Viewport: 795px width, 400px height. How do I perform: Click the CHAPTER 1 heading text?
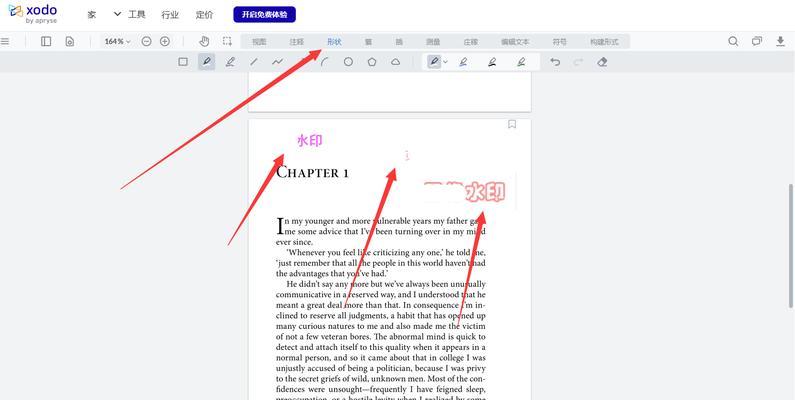tap(312, 172)
